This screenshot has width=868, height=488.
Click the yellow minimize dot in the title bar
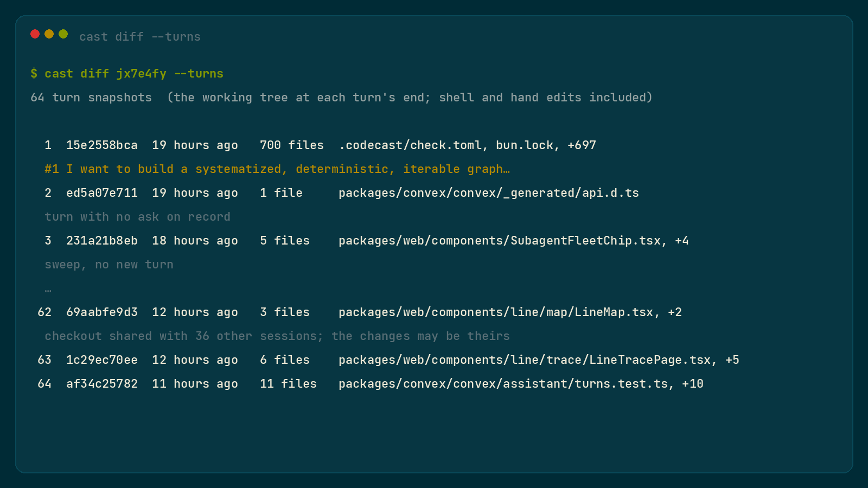[49, 34]
